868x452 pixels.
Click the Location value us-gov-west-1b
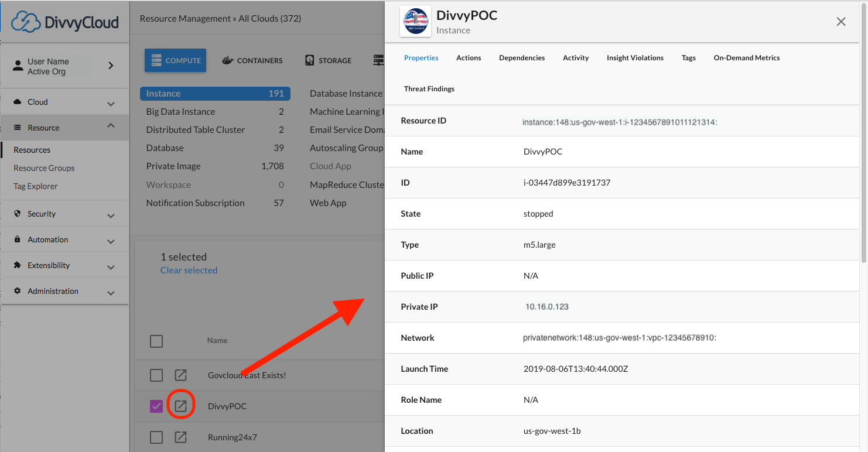click(552, 431)
